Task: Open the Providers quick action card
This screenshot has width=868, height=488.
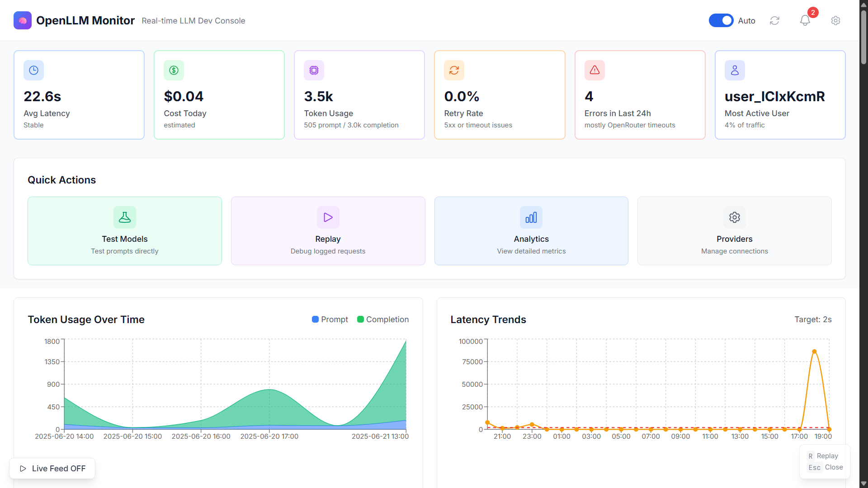Action: (734, 231)
